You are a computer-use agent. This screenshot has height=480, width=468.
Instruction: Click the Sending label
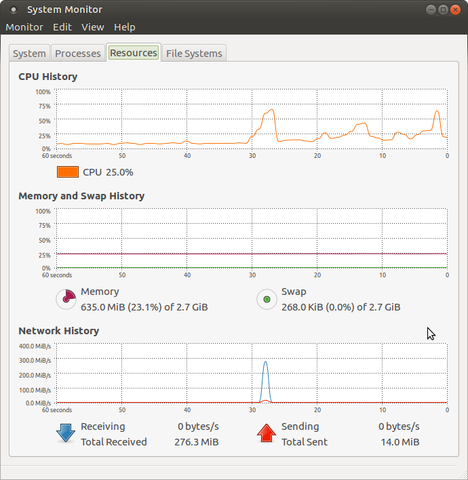pyautogui.click(x=300, y=426)
